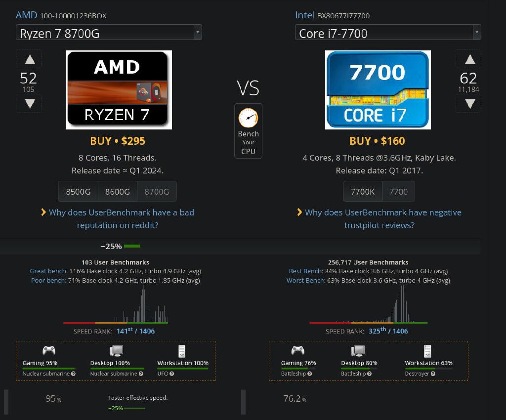Expand the Core i7-7700 selection dropdown
Viewport: 506px width, 420px height.
pyautogui.click(x=385, y=32)
